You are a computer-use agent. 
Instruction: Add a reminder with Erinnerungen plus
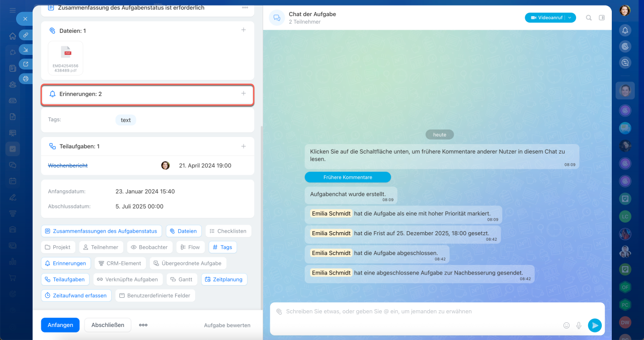[244, 94]
